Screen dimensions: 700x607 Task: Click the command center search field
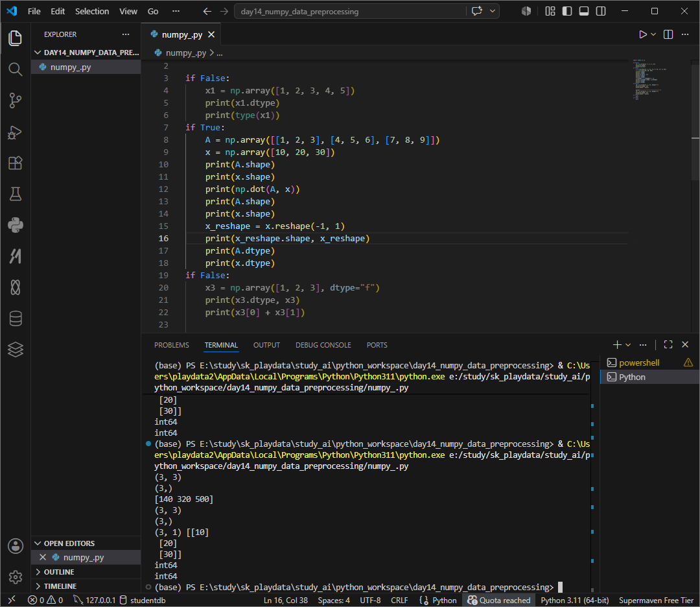[351, 11]
